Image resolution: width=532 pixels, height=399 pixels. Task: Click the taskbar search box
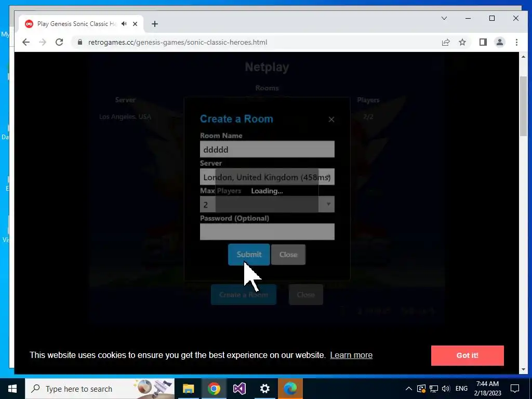[99, 389]
